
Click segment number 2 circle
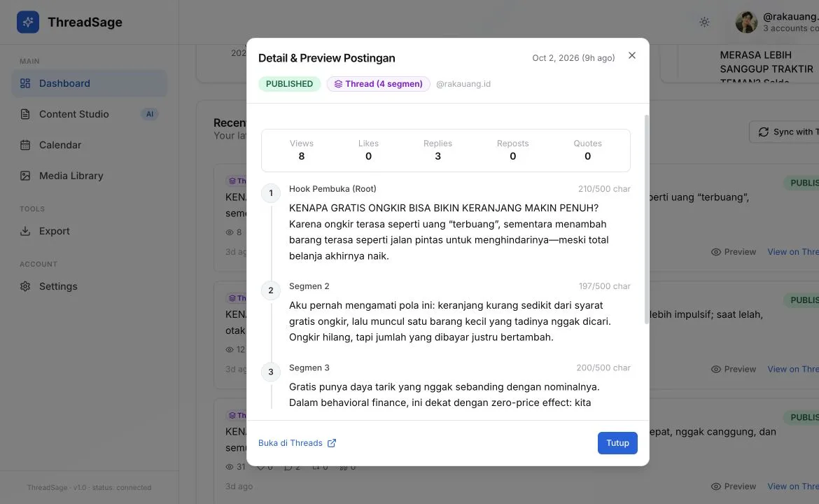[271, 290]
